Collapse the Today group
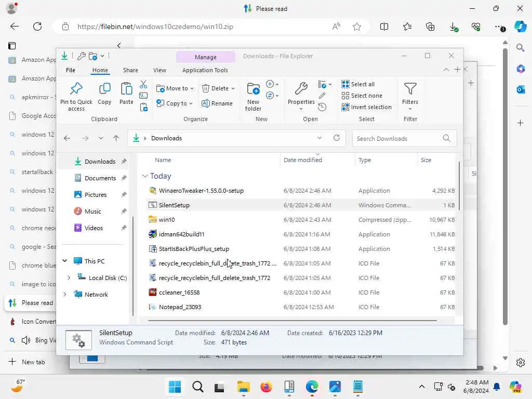 [x=145, y=176]
